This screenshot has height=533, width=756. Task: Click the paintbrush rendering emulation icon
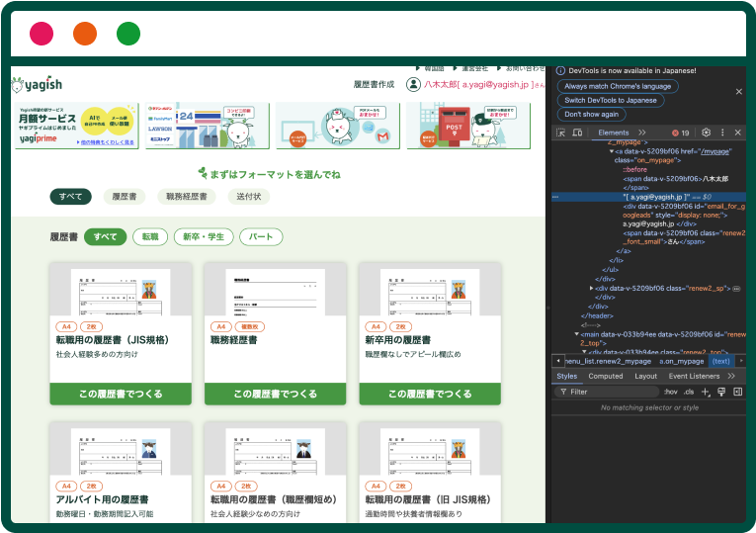click(x=721, y=392)
